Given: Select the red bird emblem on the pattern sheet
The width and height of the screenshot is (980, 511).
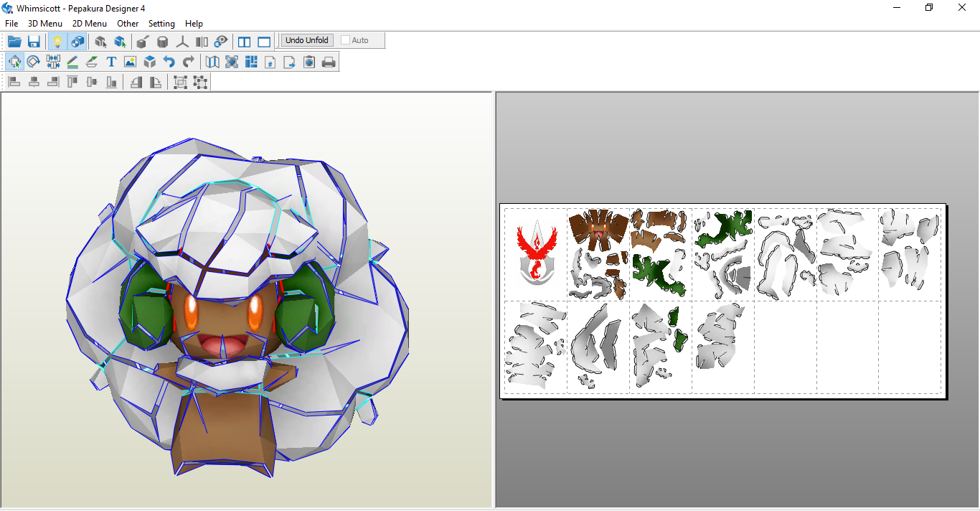Looking at the screenshot, I should tap(536, 251).
